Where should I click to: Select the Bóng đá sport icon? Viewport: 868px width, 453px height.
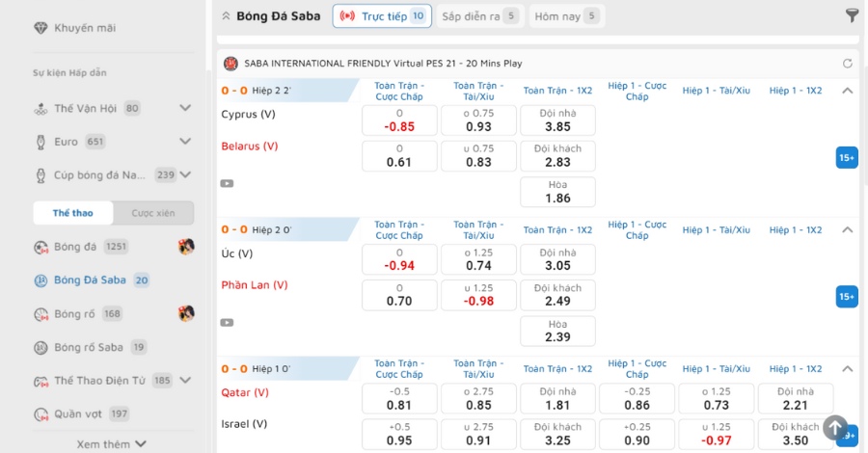(41, 248)
